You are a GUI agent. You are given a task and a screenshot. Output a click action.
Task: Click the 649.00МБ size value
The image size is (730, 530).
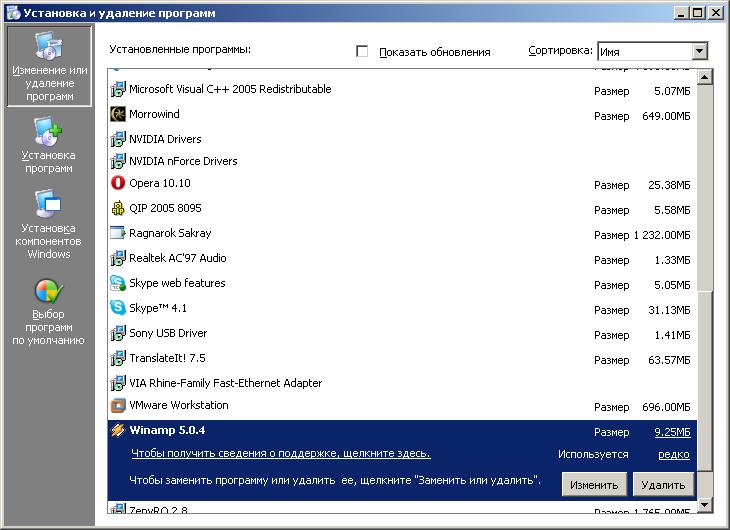tap(666, 116)
